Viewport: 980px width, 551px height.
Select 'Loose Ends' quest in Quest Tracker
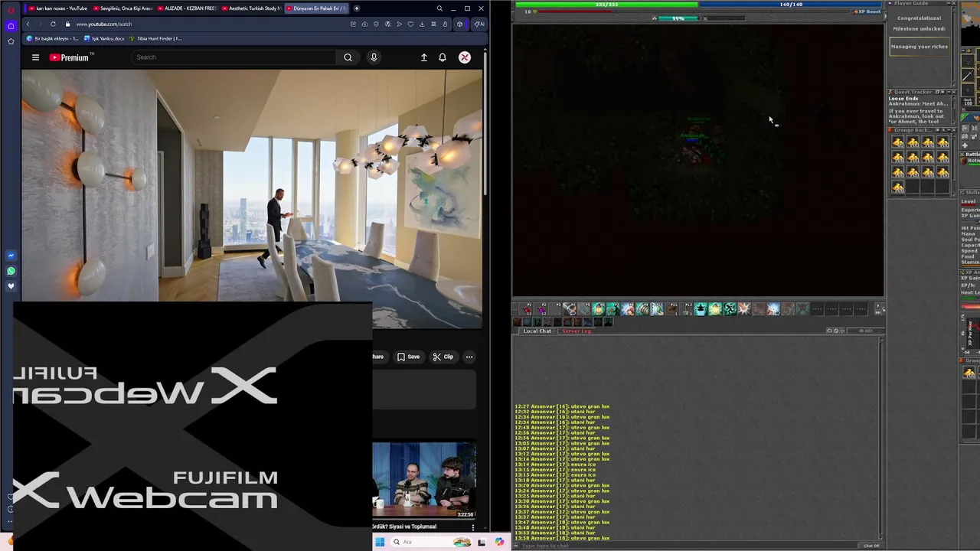coord(903,99)
